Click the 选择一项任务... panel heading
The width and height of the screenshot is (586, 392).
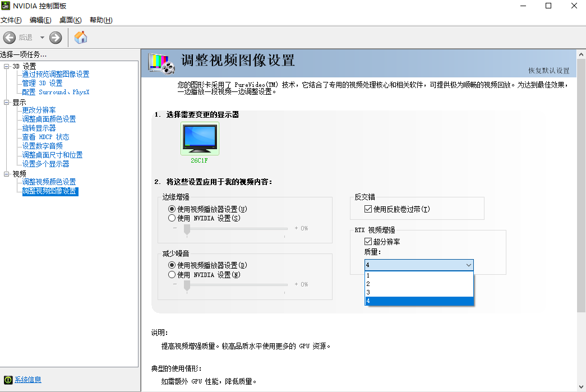click(x=23, y=54)
